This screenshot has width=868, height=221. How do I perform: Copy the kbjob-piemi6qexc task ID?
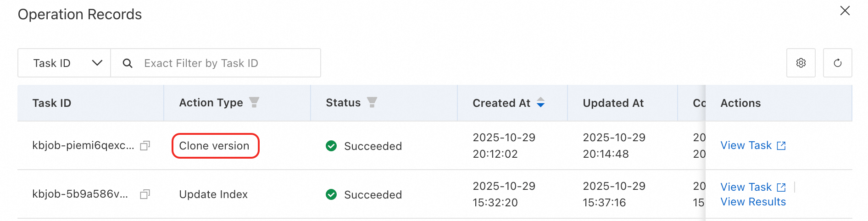pyautogui.click(x=145, y=146)
